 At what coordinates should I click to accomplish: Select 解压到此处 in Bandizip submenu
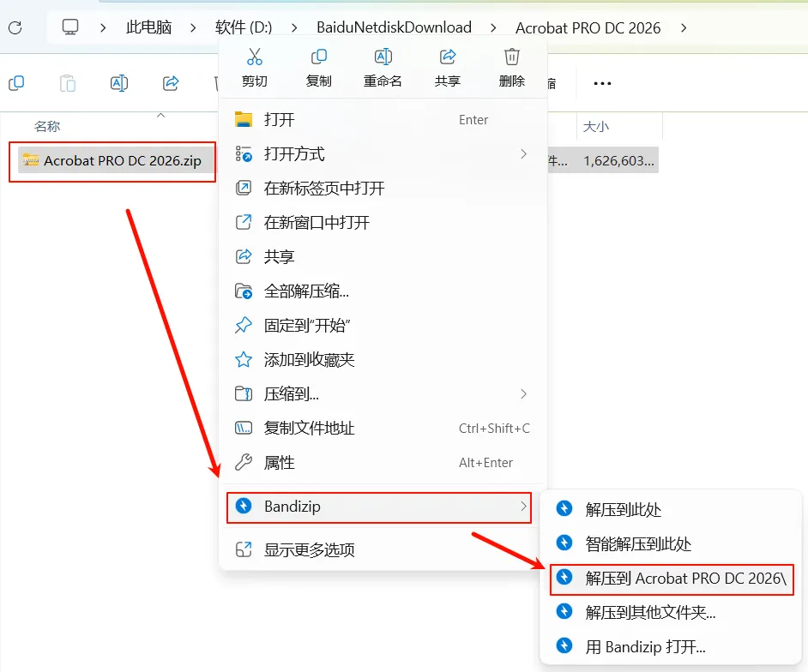click(671, 509)
